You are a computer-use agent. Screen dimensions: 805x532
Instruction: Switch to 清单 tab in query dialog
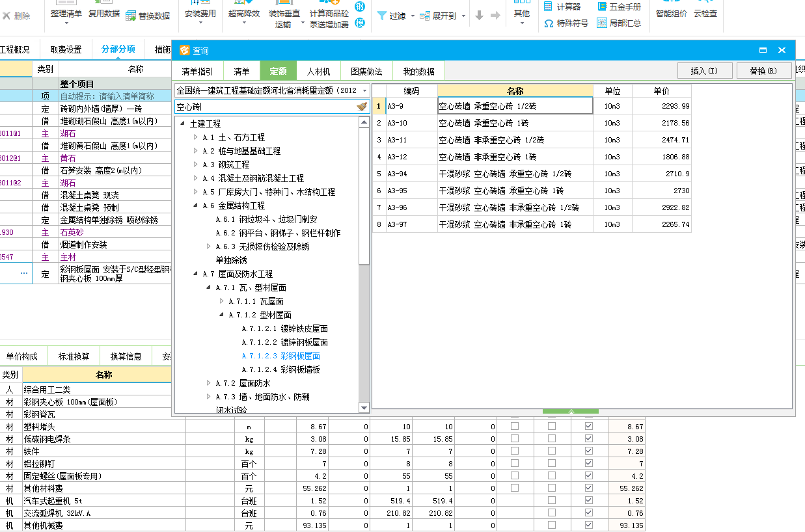pyautogui.click(x=241, y=71)
